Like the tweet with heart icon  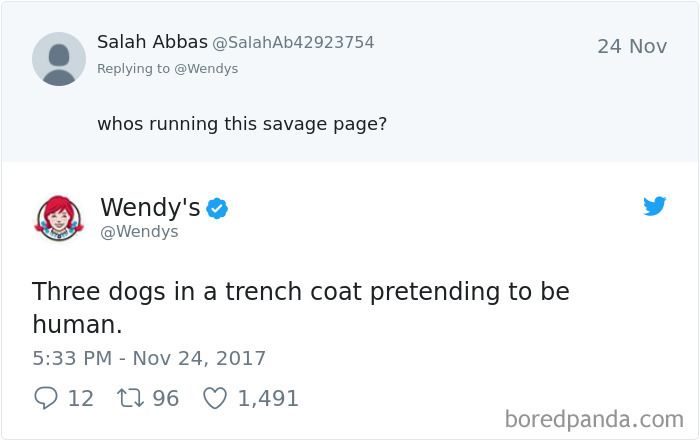click(215, 398)
